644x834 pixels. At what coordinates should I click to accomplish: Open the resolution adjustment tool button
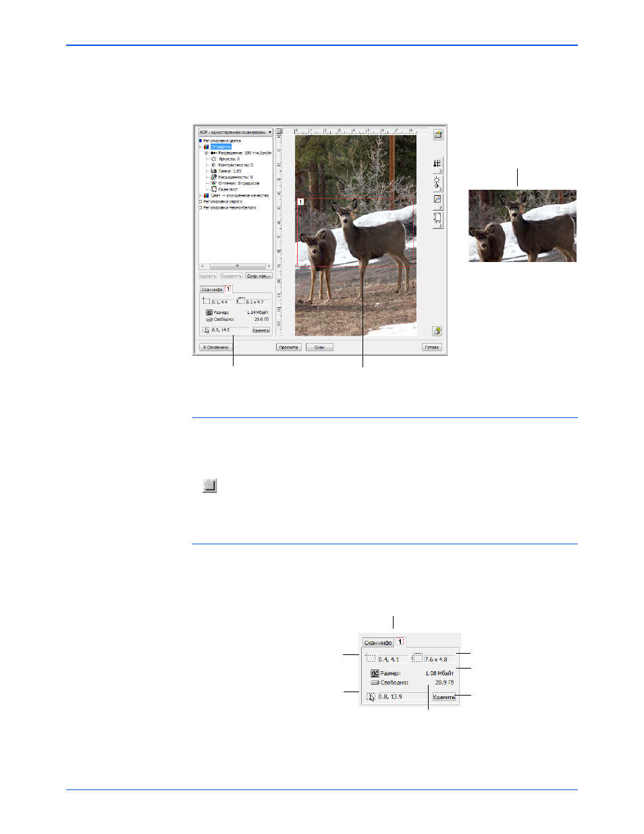438,165
